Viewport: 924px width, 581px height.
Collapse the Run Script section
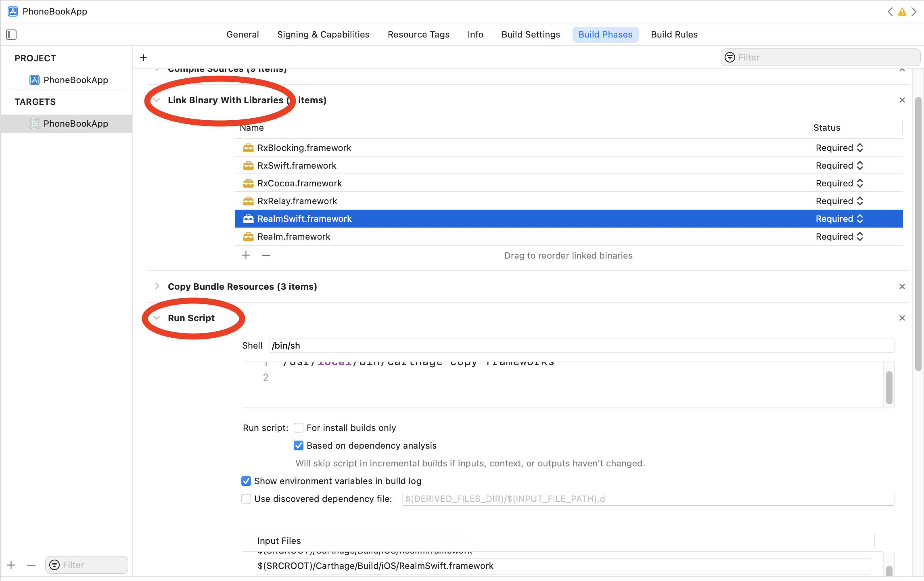point(157,318)
